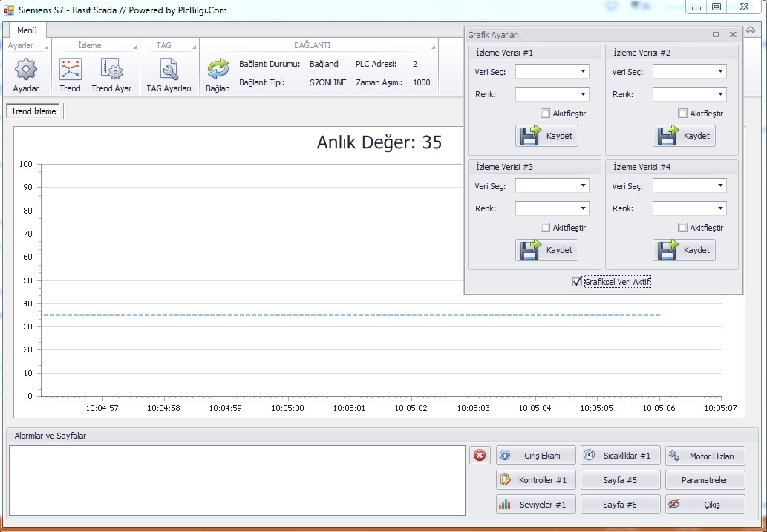This screenshot has height=532, width=767.
Task: Enable Akitfleştir for İzleme Verisi #4
Action: tap(682, 227)
